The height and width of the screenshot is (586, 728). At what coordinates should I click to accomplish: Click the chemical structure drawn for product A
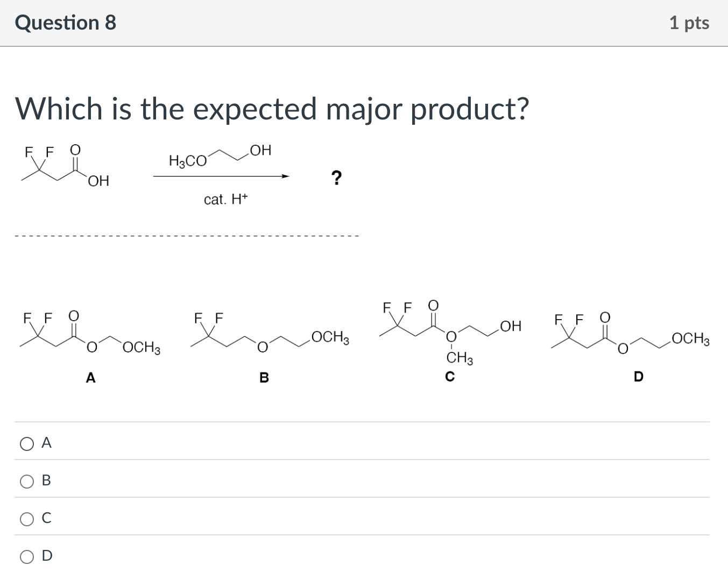(90, 333)
